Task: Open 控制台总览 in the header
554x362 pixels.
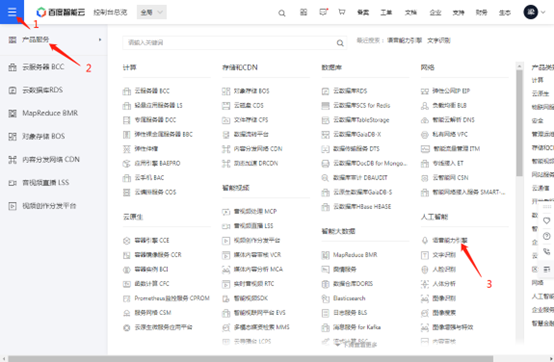Action: click(x=110, y=12)
